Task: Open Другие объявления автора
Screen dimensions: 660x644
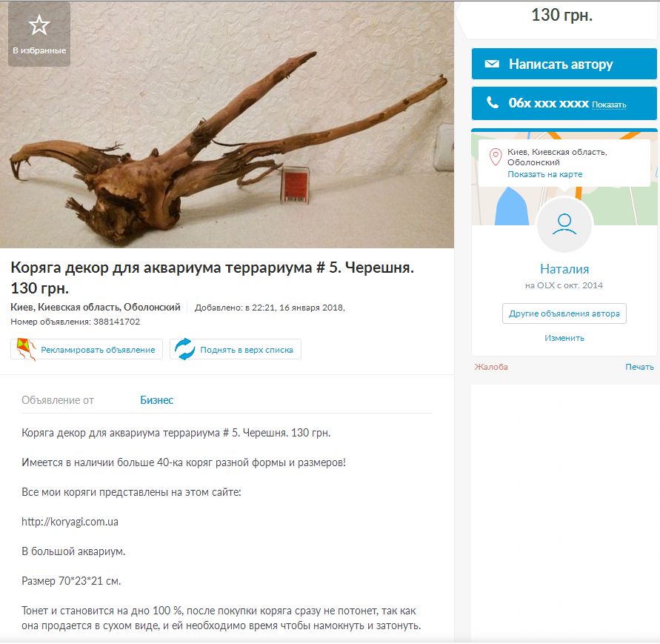Action: pos(564,313)
